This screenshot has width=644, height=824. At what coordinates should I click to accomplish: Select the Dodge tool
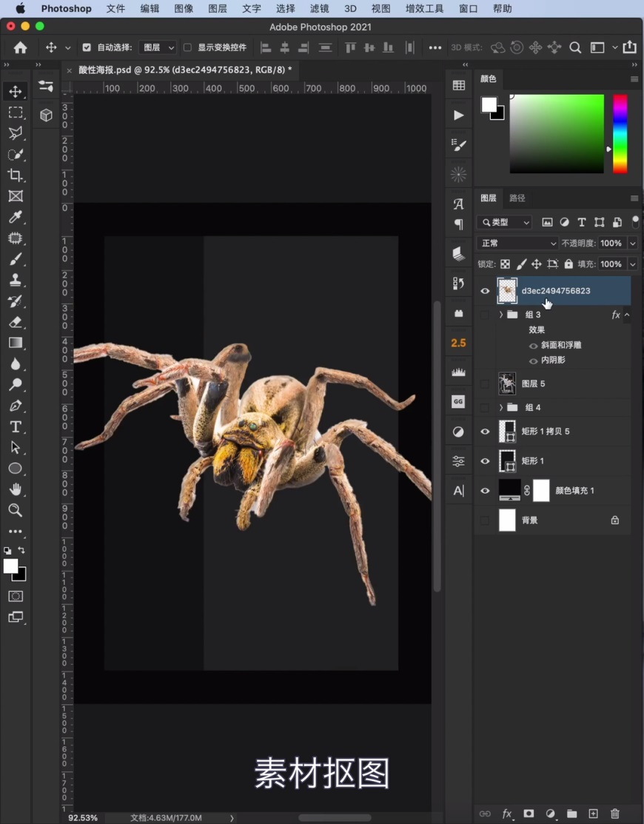(16, 385)
